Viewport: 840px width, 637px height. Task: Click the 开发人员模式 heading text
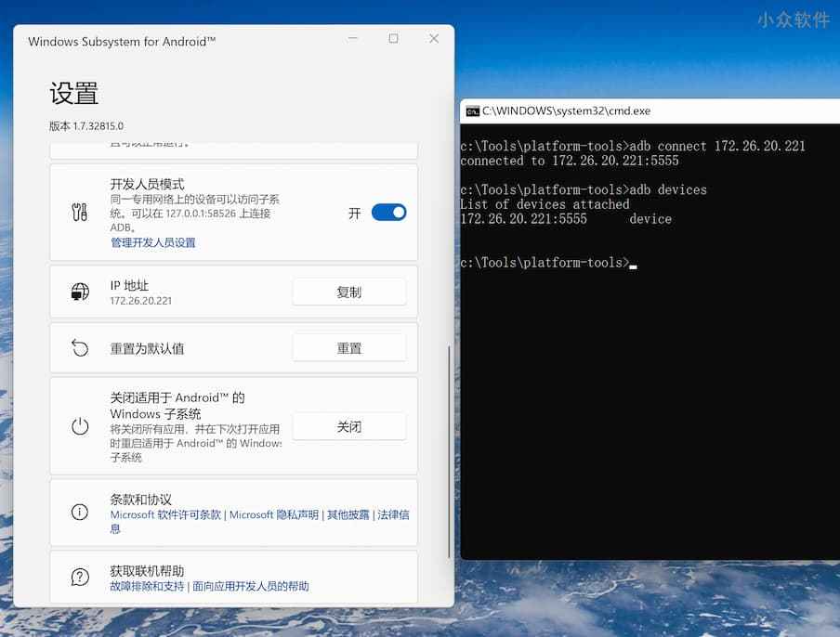[148, 184]
